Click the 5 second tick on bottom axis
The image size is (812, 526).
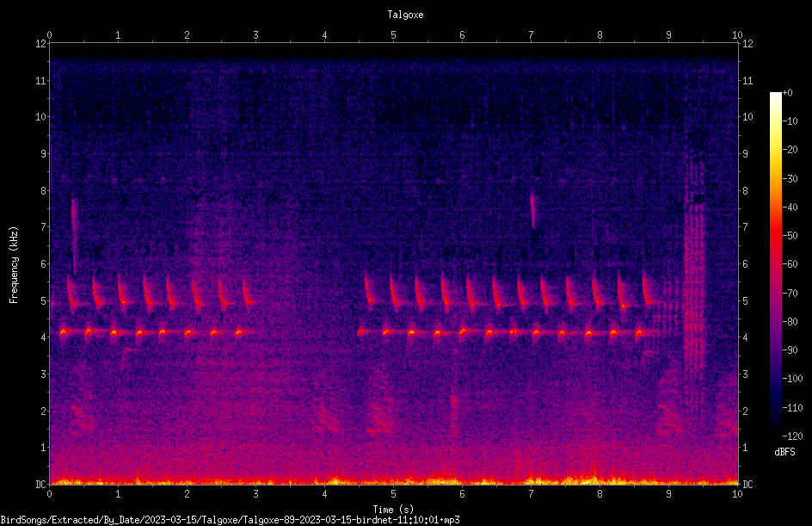pos(394,494)
